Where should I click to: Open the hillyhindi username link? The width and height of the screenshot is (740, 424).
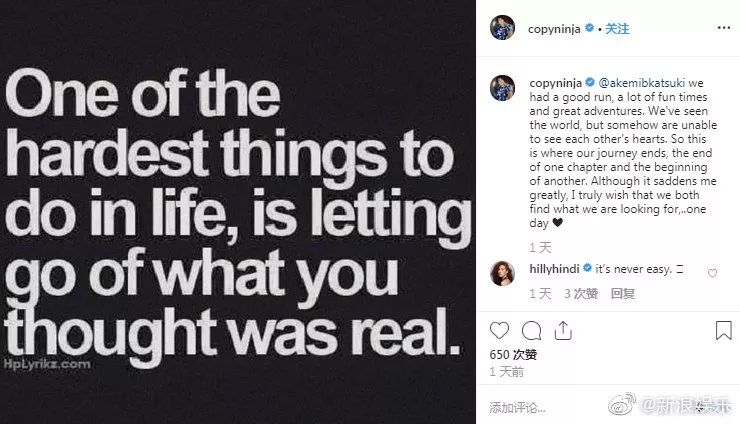point(559,271)
